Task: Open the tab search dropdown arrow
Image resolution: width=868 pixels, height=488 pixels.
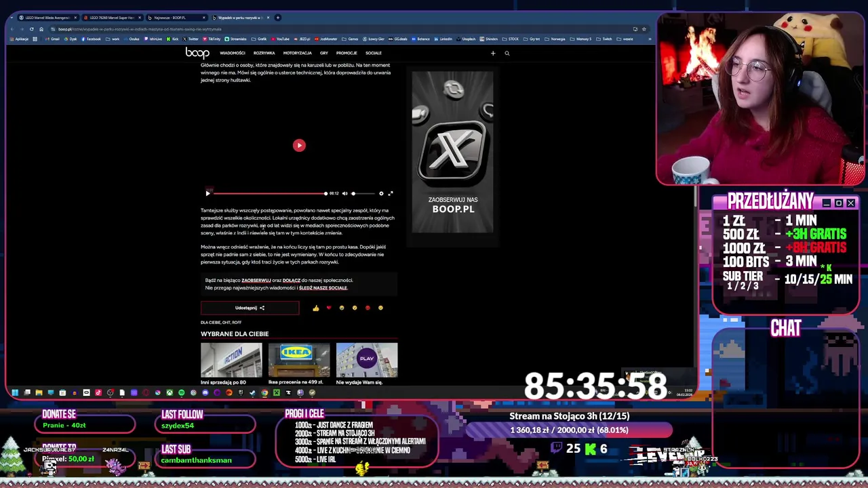Action: point(12,18)
